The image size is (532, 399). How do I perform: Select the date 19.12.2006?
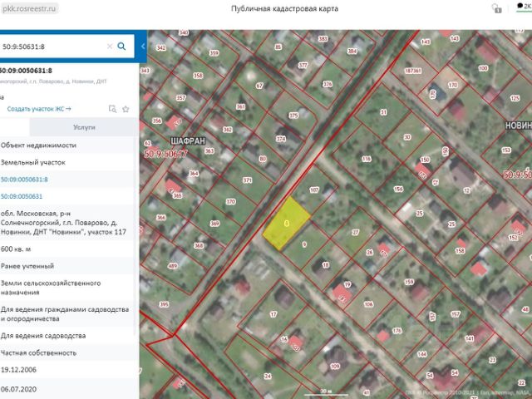18,369
